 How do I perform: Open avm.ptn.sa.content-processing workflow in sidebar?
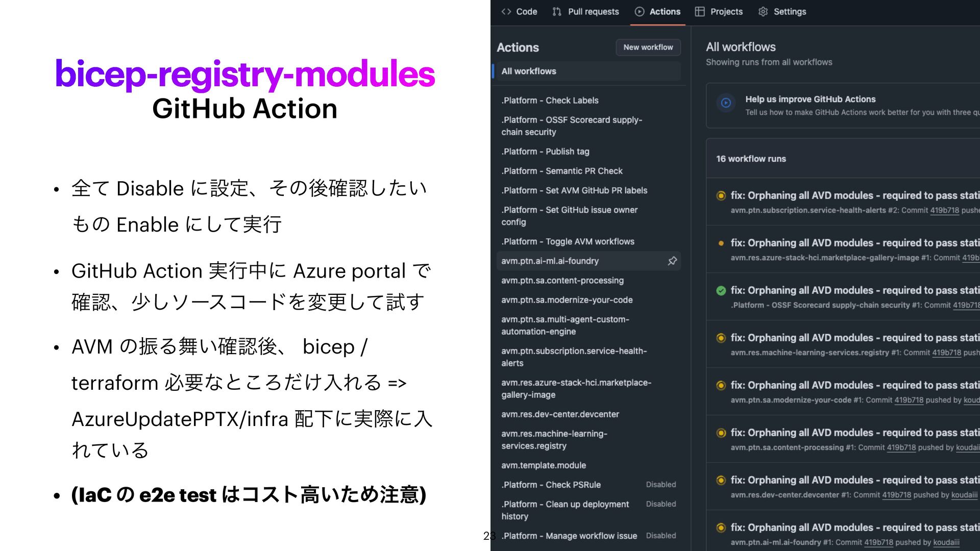click(562, 281)
